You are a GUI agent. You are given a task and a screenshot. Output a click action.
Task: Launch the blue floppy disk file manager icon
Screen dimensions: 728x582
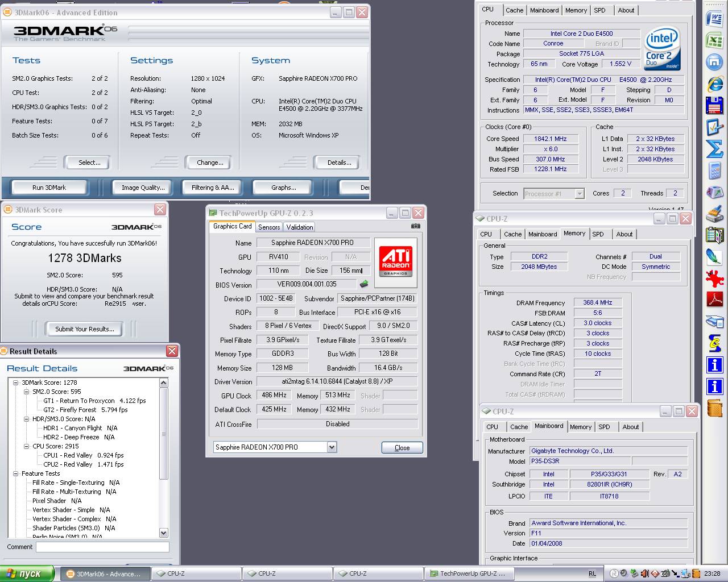pos(714,106)
